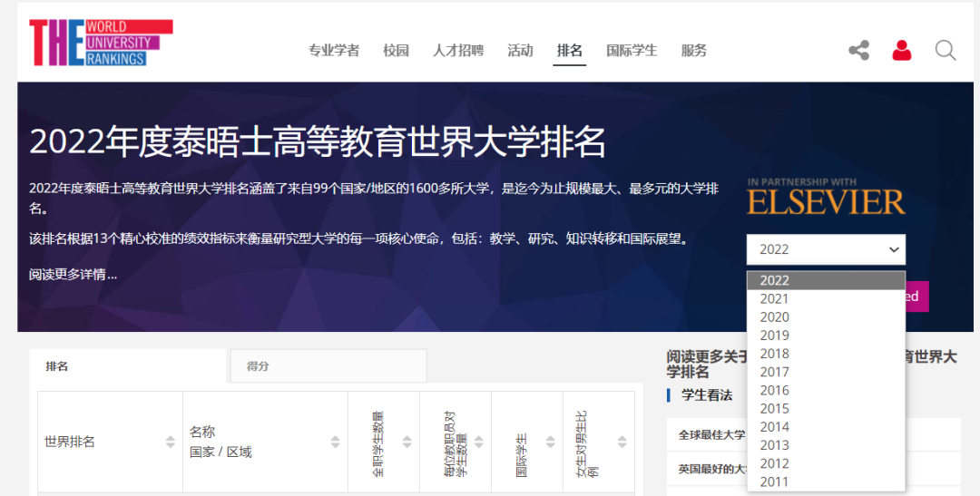Sort by 国际学生 column arrows

click(550, 442)
